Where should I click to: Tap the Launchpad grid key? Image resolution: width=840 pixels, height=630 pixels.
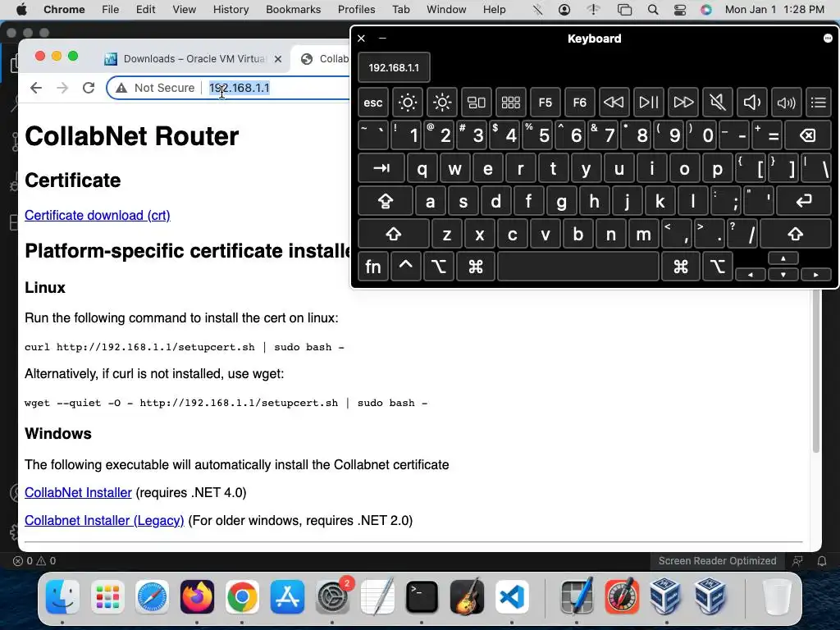click(x=510, y=103)
